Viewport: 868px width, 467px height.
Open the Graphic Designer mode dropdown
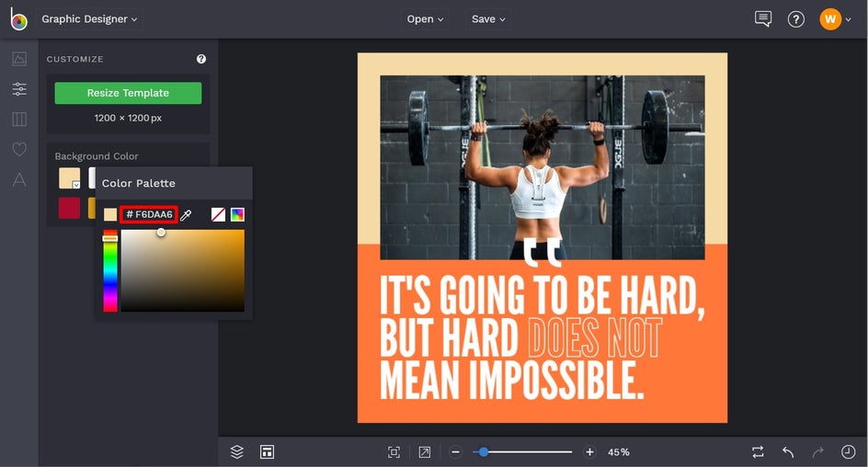tap(89, 18)
